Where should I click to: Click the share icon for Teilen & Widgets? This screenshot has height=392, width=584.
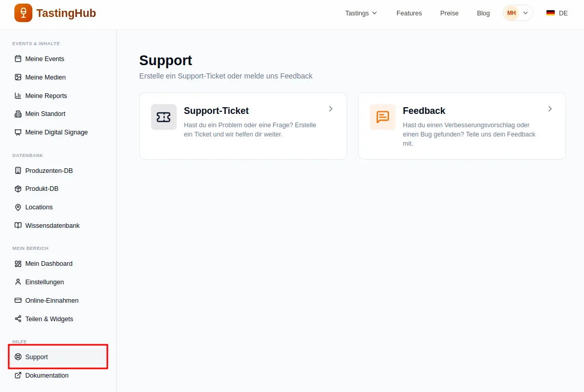pyautogui.click(x=18, y=319)
